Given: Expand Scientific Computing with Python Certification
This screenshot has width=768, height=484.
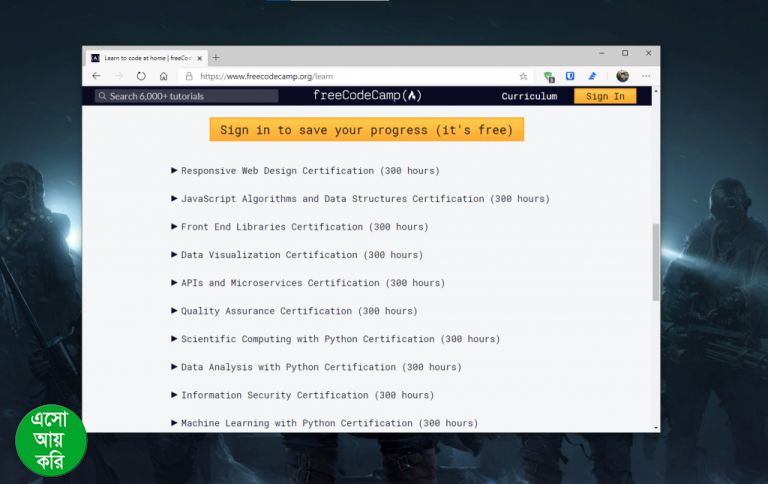Looking at the screenshot, I should [x=340, y=339].
